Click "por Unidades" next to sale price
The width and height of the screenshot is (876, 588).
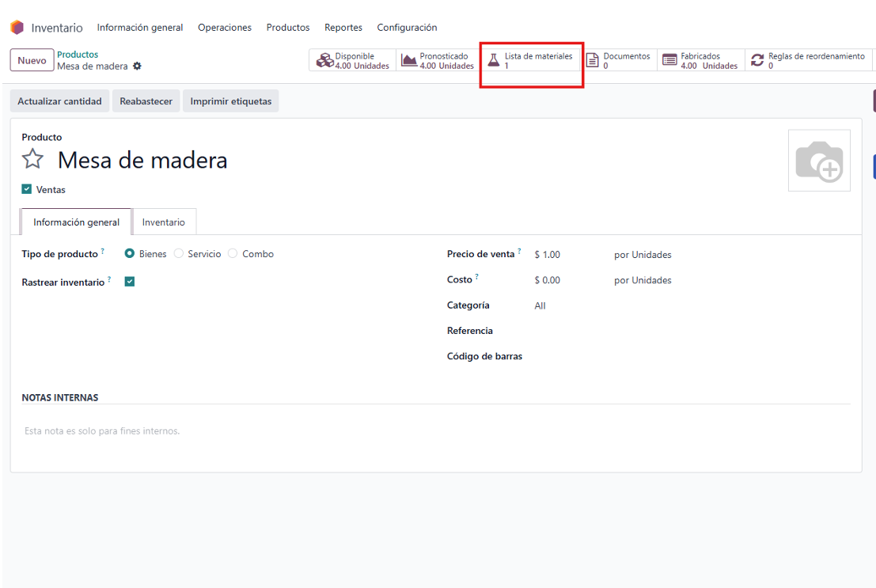tap(643, 255)
